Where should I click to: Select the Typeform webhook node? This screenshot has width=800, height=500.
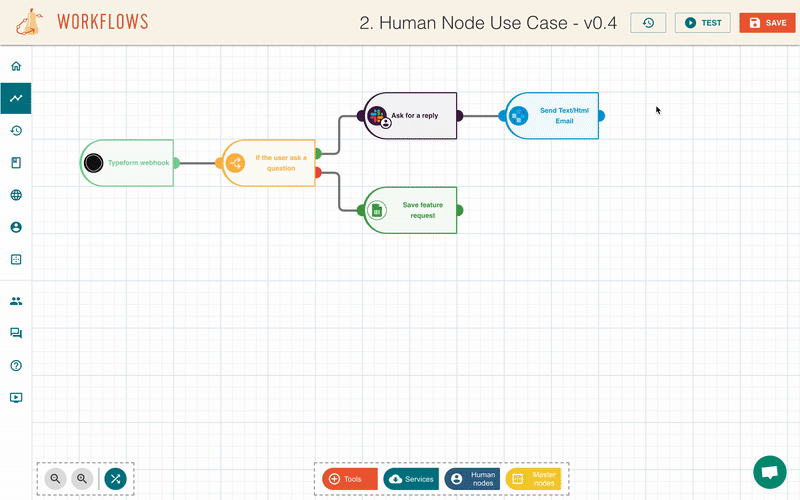127,163
